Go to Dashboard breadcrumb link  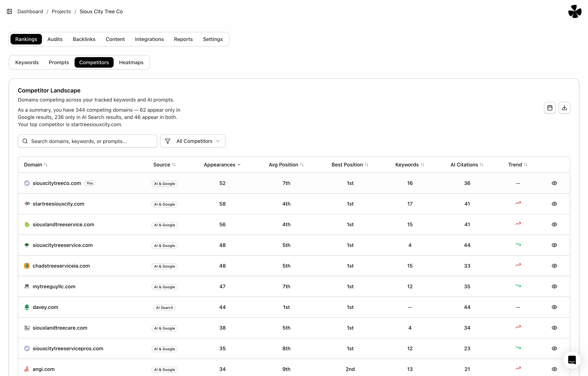click(30, 11)
